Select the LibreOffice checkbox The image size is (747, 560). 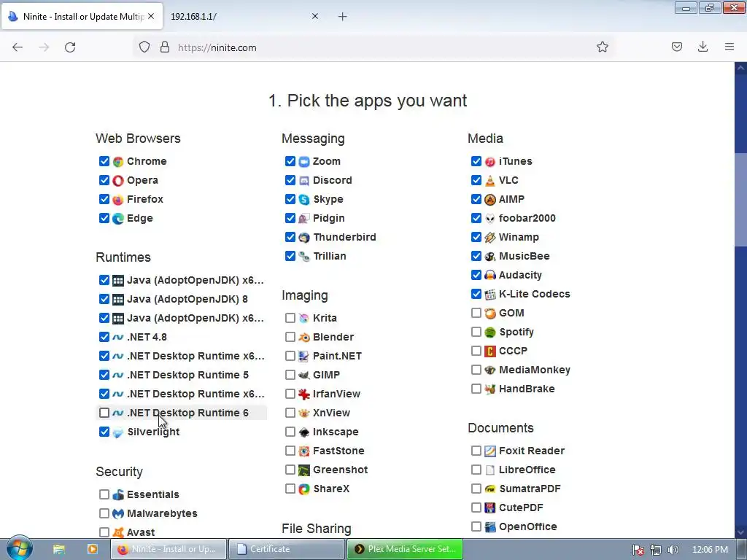coord(476,470)
